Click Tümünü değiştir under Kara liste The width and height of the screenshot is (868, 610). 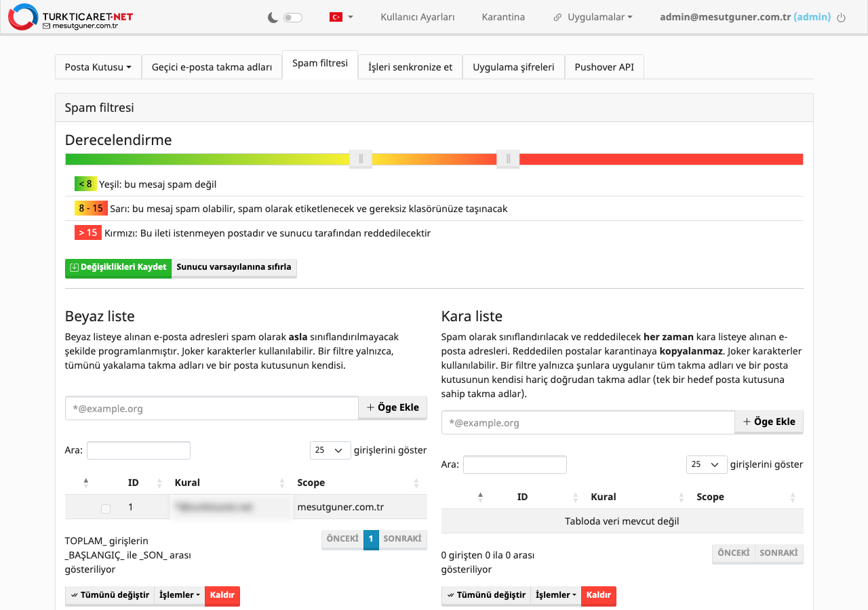tap(486, 595)
